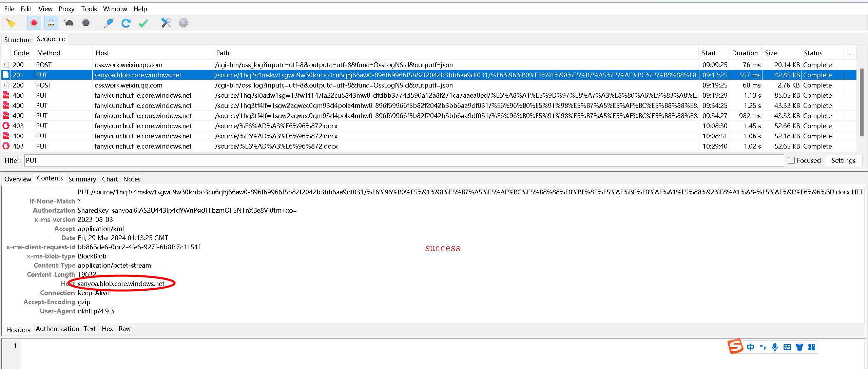Toggle Sogou punctuation mode icon
The height and width of the screenshot is (369, 868).
pos(763,347)
